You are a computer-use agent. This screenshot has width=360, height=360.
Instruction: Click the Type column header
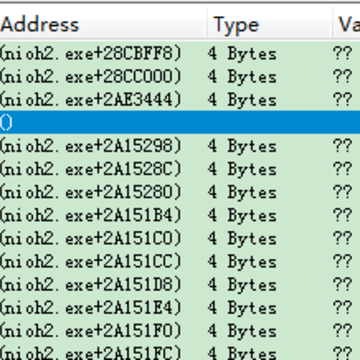pyautogui.click(x=270, y=25)
